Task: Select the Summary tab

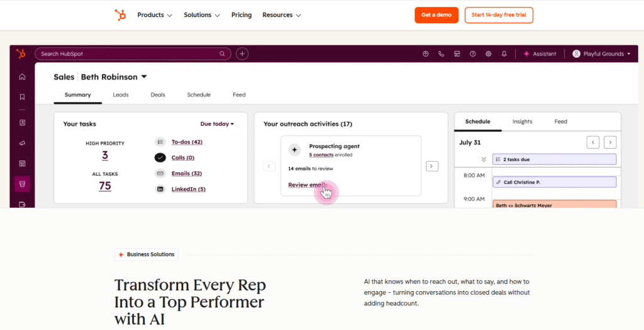Action: pyautogui.click(x=77, y=94)
